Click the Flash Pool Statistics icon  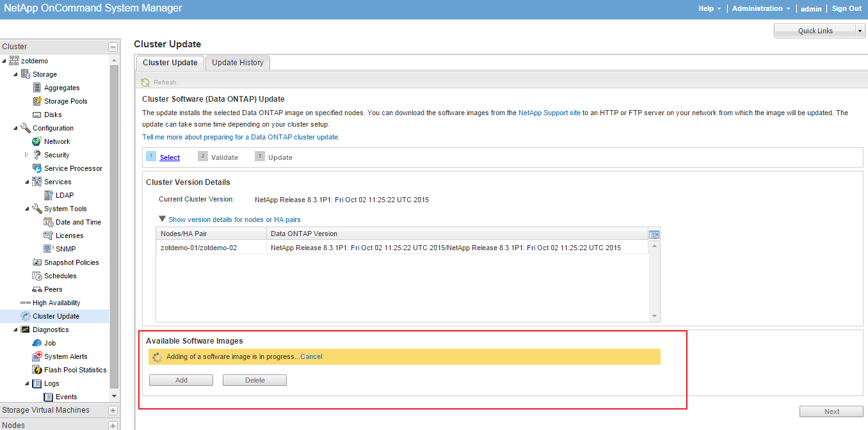37,370
